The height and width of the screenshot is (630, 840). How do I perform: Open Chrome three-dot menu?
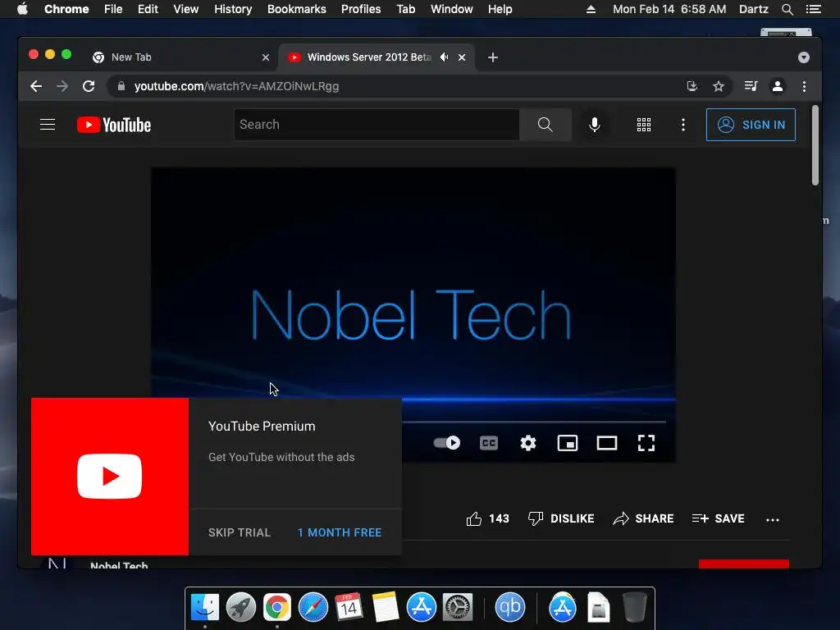804,86
